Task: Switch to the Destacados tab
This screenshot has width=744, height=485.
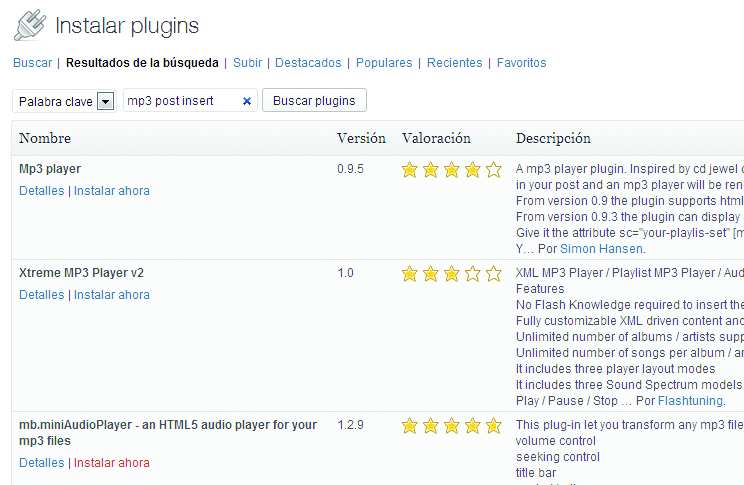Action: pos(308,63)
